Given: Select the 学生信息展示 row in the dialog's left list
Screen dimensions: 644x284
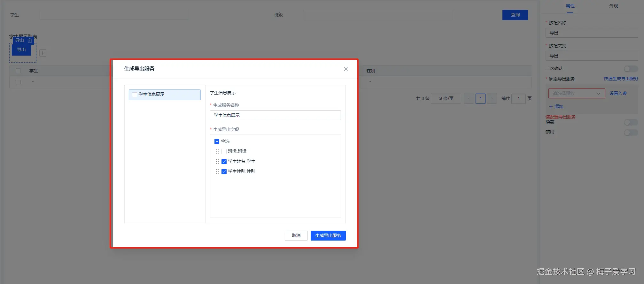Looking at the screenshot, I should 165,95.
